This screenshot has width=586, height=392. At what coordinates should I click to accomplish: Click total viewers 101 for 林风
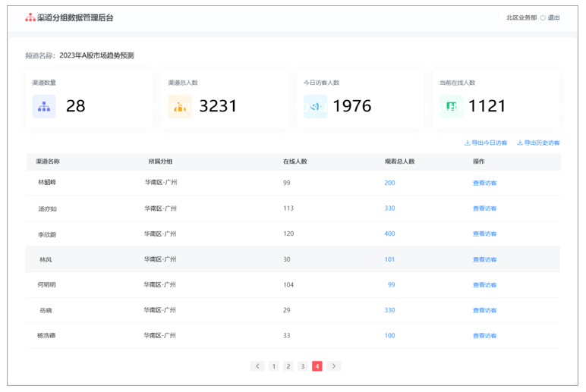(389, 259)
